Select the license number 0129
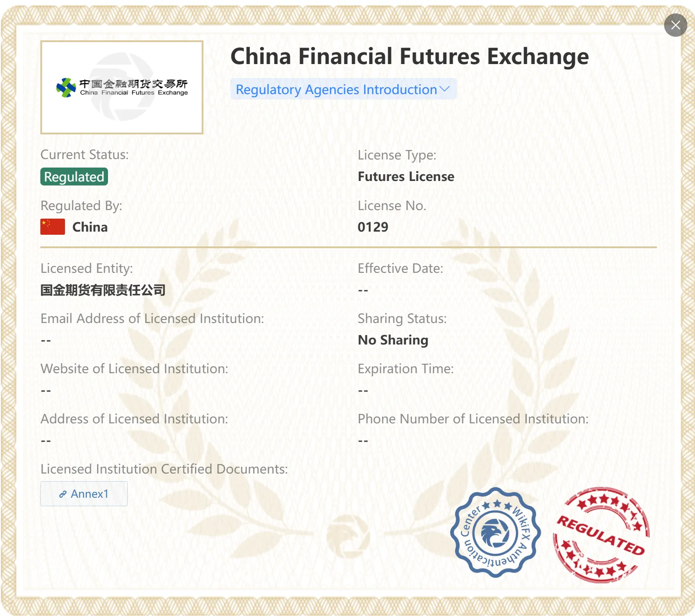 point(373,227)
